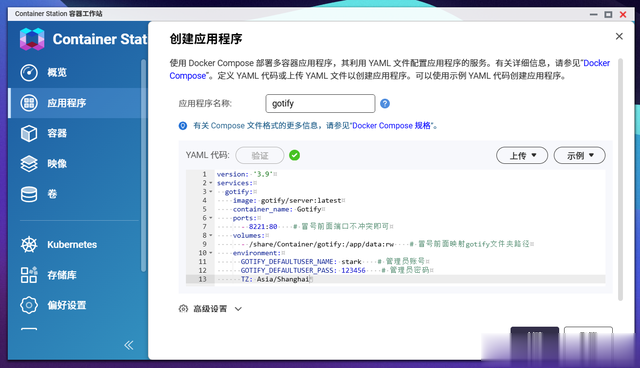Minimize the Container Station window
The image size is (640, 368).
click(x=593, y=14)
